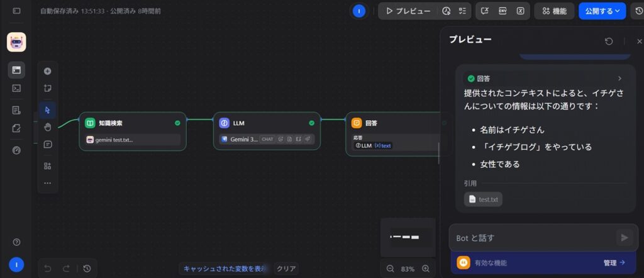Image resolution: width=644 pixels, height=278 pixels.
Task: Click the undo arrow at bottom left
Action: pos(48,269)
